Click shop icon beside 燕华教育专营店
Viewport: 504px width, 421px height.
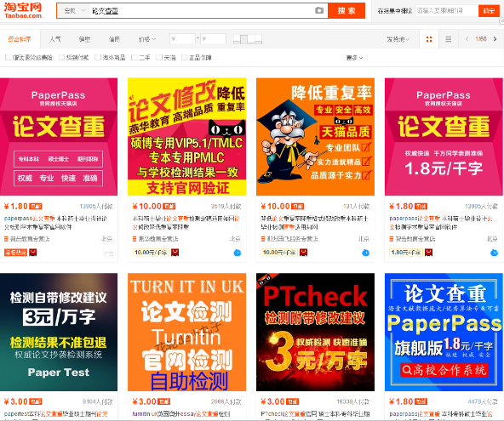click(x=135, y=239)
